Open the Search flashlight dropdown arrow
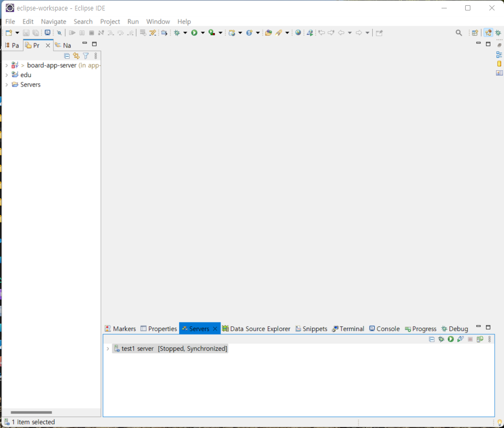This screenshot has height=428, width=504. pyautogui.click(x=287, y=33)
